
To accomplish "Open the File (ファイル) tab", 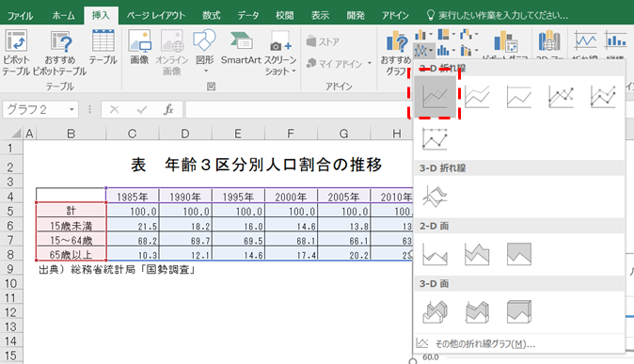I will pyautogui.click(x=20, y=16).
